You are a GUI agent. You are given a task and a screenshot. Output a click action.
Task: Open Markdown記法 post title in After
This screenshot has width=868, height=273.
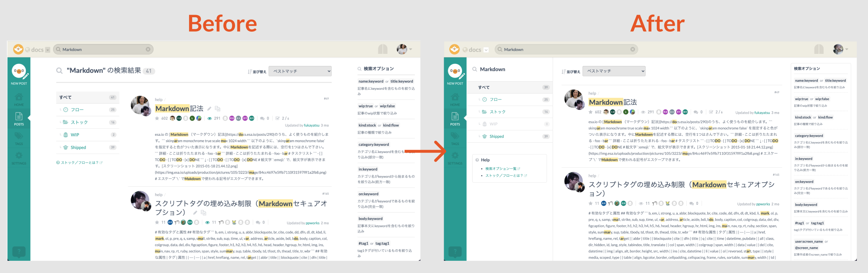click(x=613, y=102)
